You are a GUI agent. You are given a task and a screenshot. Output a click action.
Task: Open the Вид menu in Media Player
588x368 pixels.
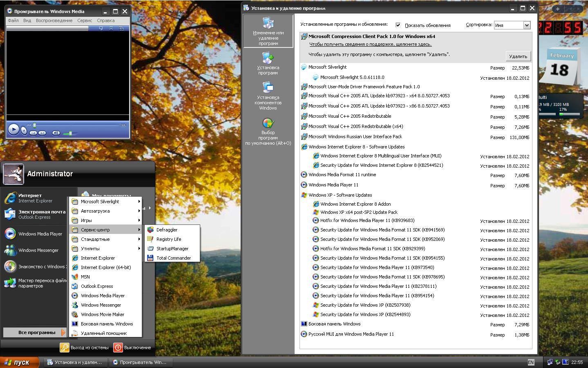(x=27, y=20)
